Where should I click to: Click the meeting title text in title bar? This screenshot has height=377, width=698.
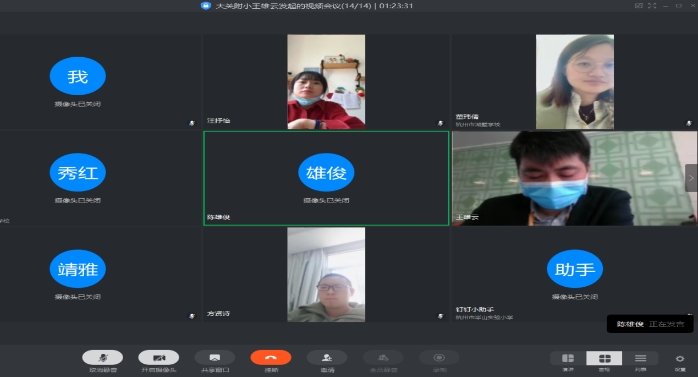[314, 6]
